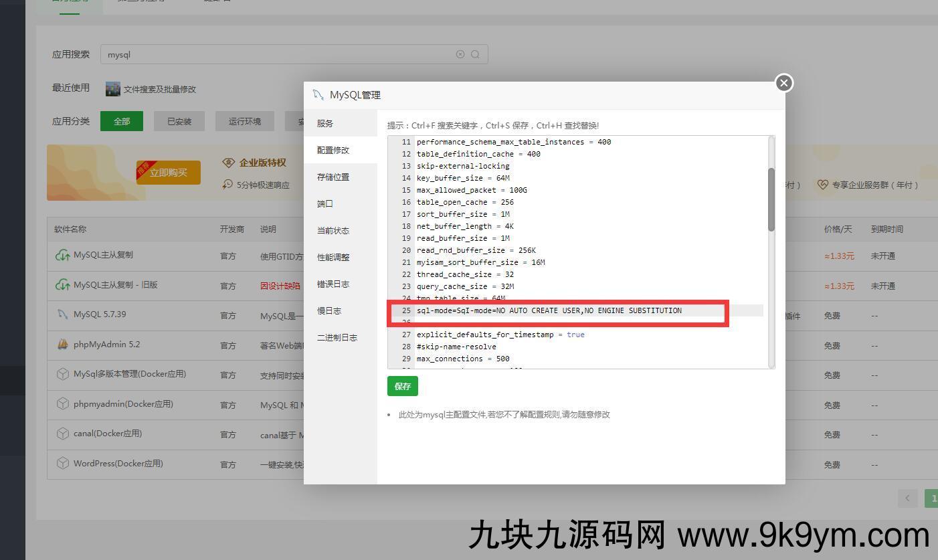
Task: Click line key_buffer_size = 64M
Action: (x=463, y=178)
